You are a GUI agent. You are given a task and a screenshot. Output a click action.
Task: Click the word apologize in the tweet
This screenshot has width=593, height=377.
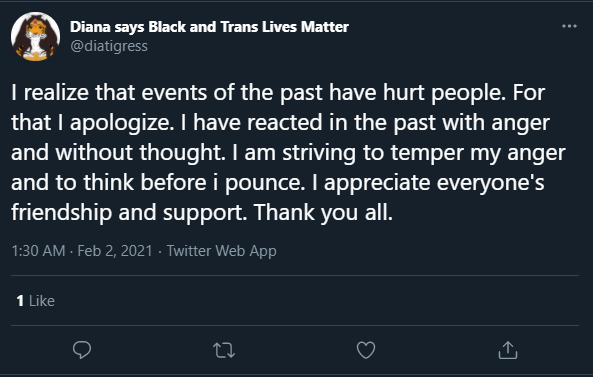coord(122,123)
